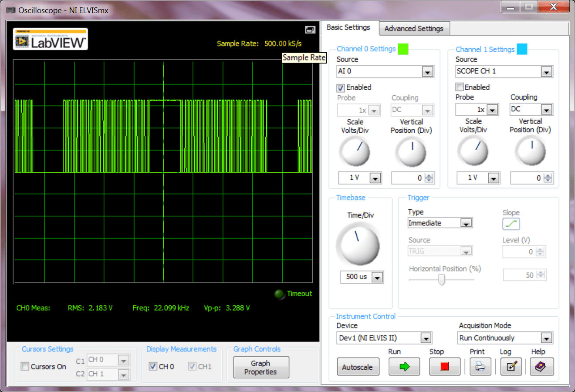
Task: Open the Channel 0 Coupling dropdown
Action: (428, 111)
